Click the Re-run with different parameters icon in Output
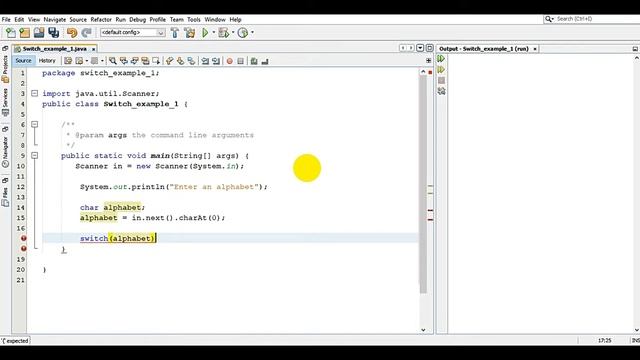Viewport: 640px width, 360px height. [441, 70]
